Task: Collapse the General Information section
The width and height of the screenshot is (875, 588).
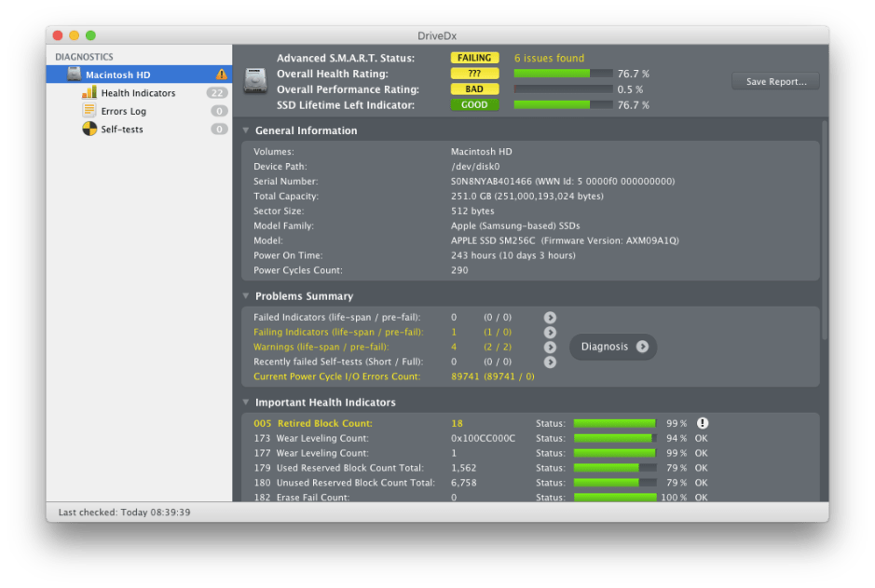Action: pyautogui.click(x=244, y=130)
